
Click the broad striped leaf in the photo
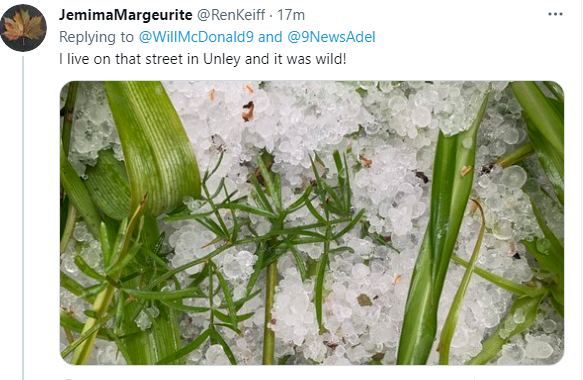coord(154,149)
